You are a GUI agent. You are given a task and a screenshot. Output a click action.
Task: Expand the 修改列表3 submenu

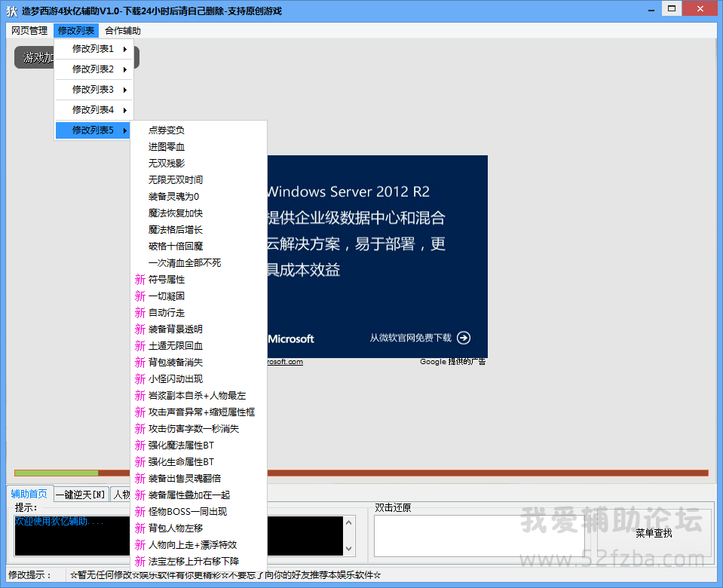[94, 90]
